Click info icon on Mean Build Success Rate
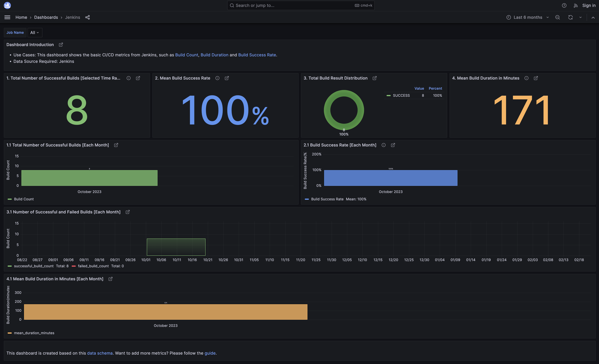This screenshot has width=599, height=364. point(217,78)
